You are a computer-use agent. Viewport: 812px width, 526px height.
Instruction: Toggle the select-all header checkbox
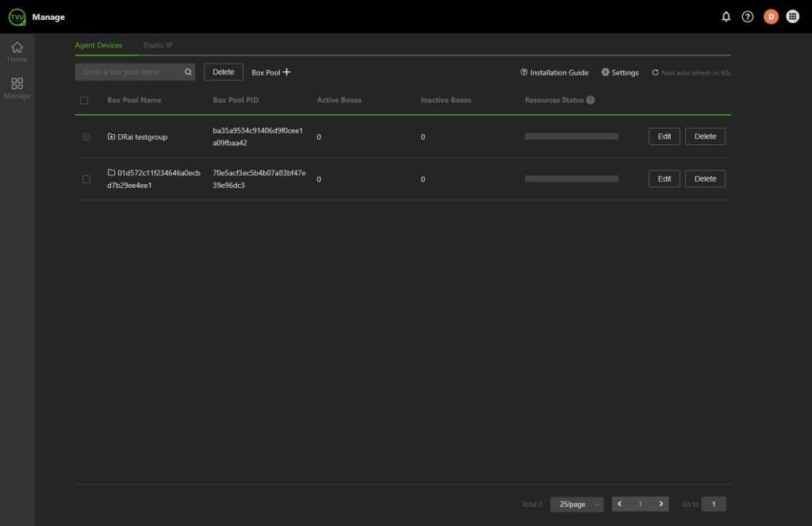point(85,100)
